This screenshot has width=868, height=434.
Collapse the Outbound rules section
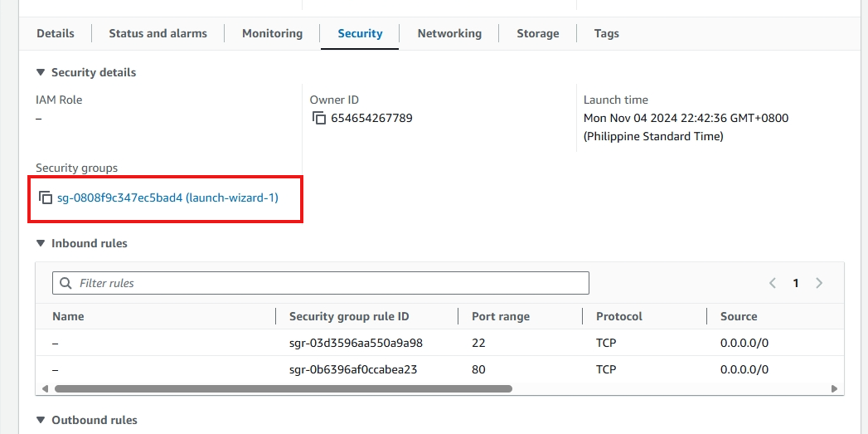(x=41, y=421)
